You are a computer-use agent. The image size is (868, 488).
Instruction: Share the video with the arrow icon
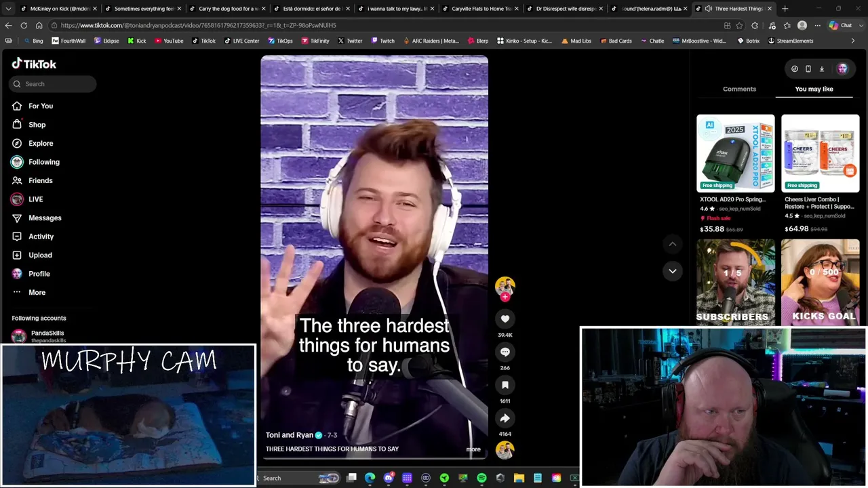[505, 418]
